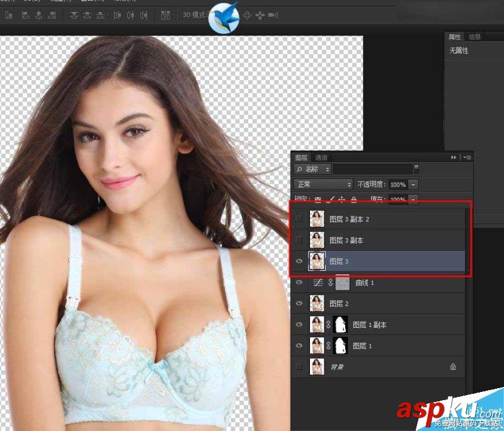This screenshot has width=504, height=431.
Task: Click the Distribute Left Edges icon
Action: click(117, 14)
